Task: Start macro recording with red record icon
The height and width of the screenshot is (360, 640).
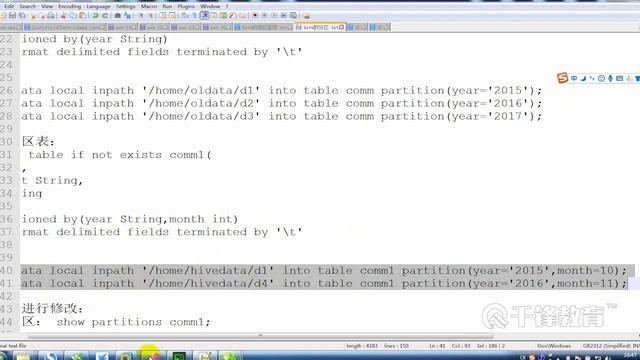Action: click(x=255, y=16)
